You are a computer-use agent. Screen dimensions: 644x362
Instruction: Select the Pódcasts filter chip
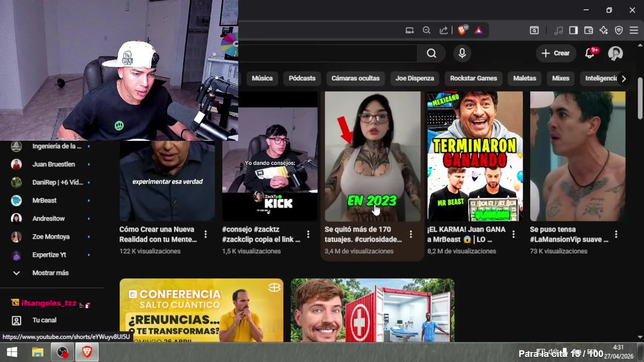pyautogui.click(x=302, y=78)
